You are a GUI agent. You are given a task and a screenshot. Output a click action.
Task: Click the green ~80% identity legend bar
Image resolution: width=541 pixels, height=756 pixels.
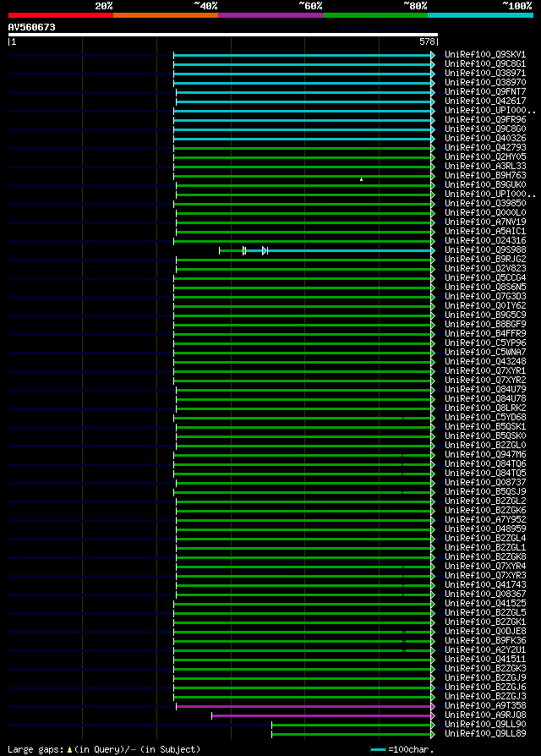[x=375, y=15]
